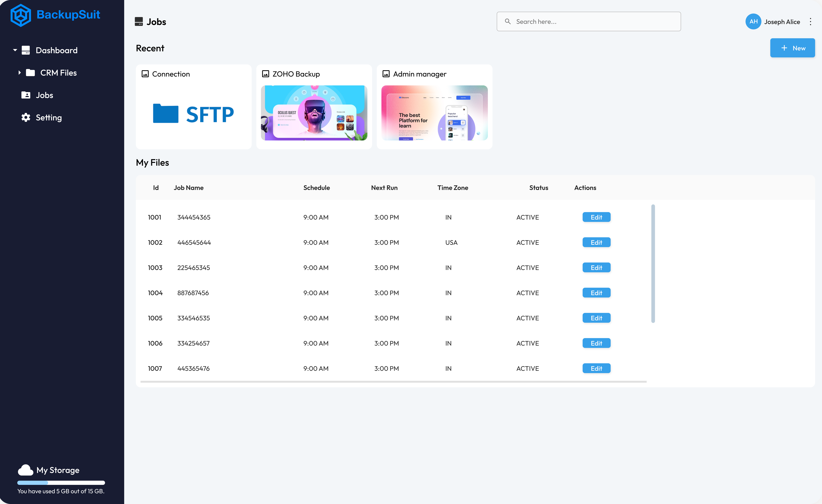The width and height of the screenshot is (822, 504).
Task: Open the three-dot menu beside Joseph Alice
Action: point(810,22)
